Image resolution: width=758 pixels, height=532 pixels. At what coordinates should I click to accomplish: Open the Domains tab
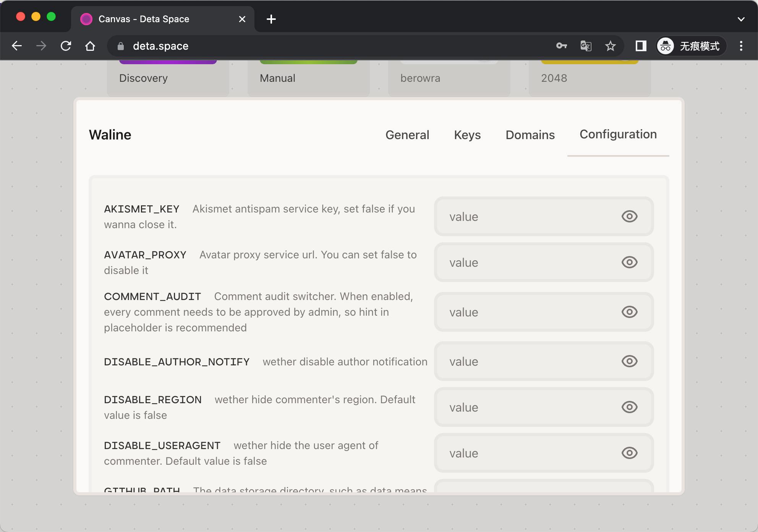coord(530,135)
